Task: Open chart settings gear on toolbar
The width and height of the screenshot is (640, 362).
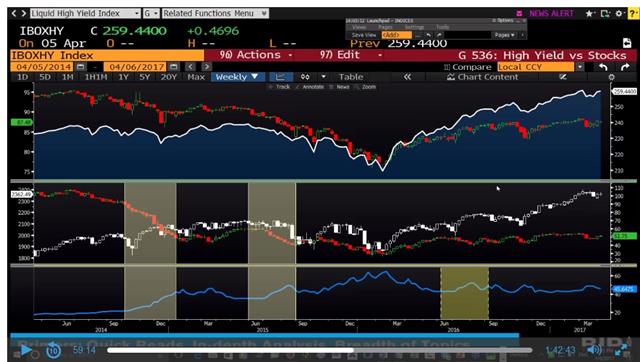Action: tap(611, 77)
